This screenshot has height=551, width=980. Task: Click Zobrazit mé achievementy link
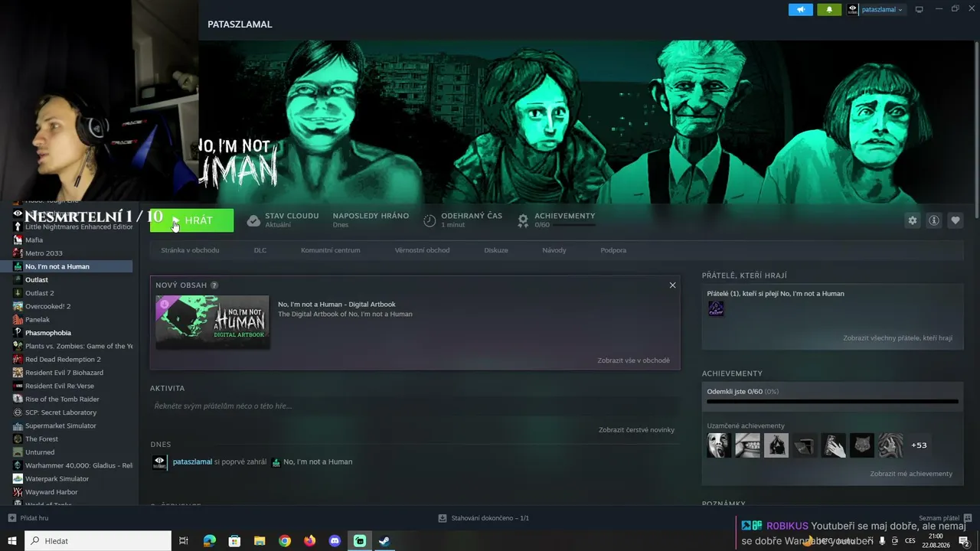(911, 474)
